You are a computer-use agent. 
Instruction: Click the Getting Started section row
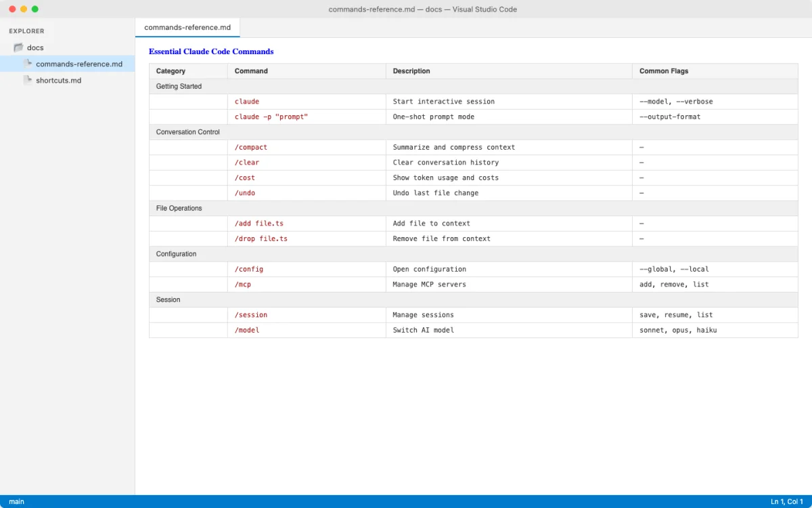[474, 86]
